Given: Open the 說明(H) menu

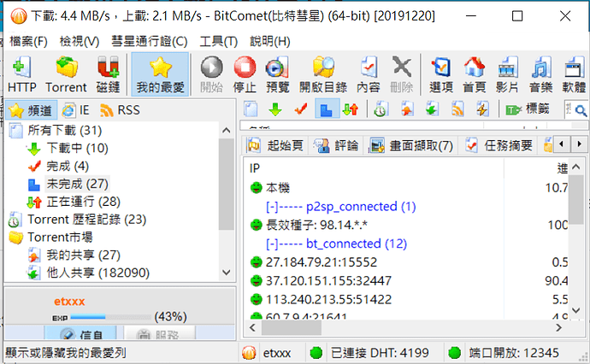Looking at the screenshot, I should (270, 41).
